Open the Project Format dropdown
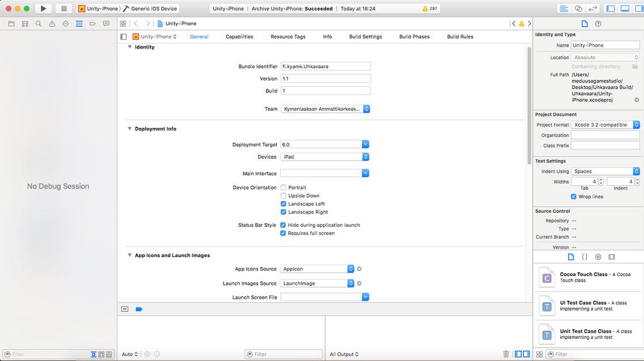The width and height of the screenshot is (644, 361). click(606, 125)
